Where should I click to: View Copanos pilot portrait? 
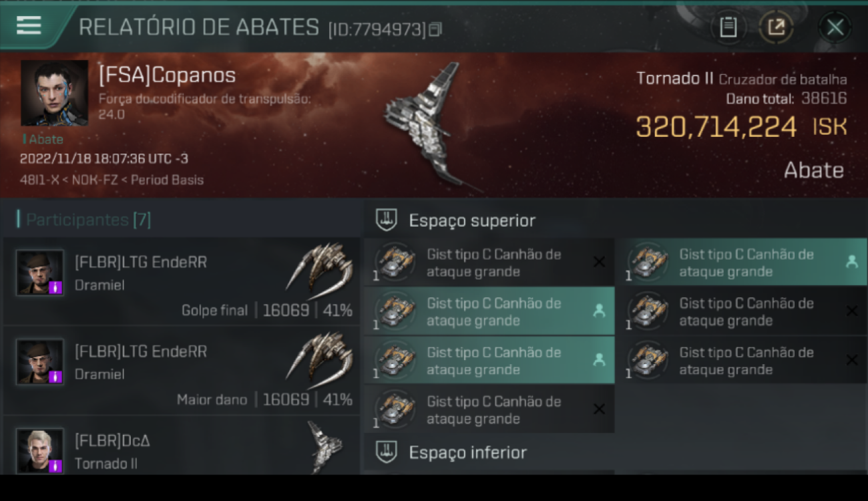54,93
